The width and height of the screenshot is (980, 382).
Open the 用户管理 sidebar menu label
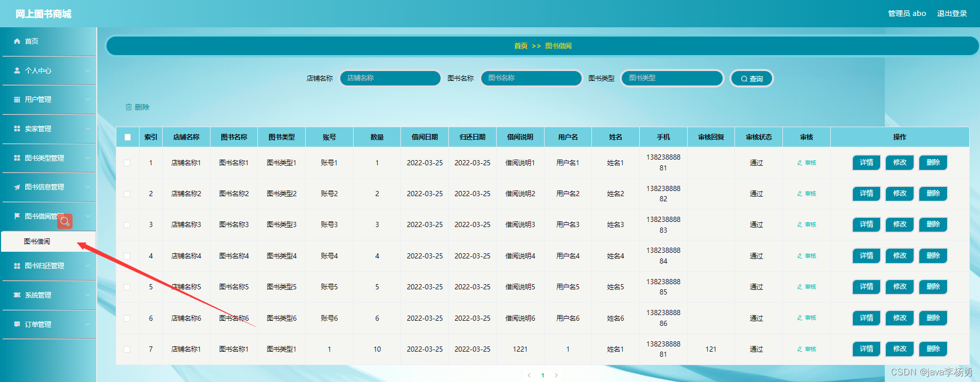point(38,99)
